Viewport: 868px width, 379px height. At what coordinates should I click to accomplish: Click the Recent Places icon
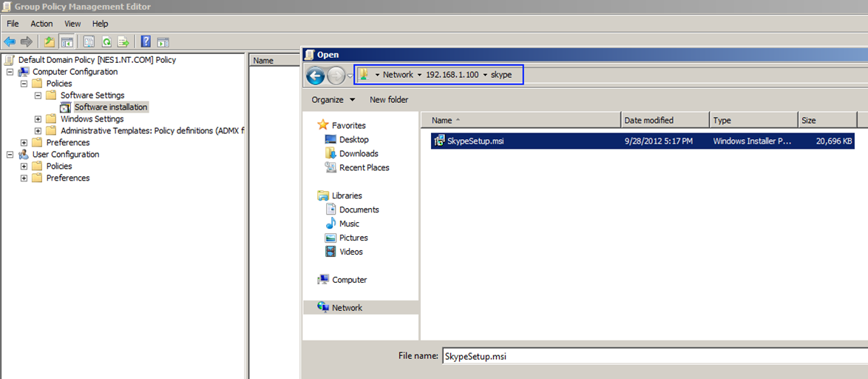tap(330, 167)
